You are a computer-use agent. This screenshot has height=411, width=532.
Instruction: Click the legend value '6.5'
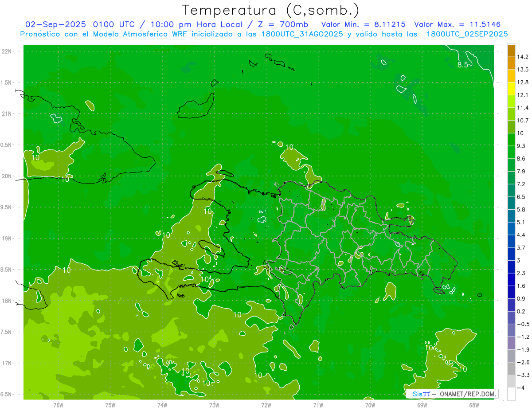coord(521,196)
